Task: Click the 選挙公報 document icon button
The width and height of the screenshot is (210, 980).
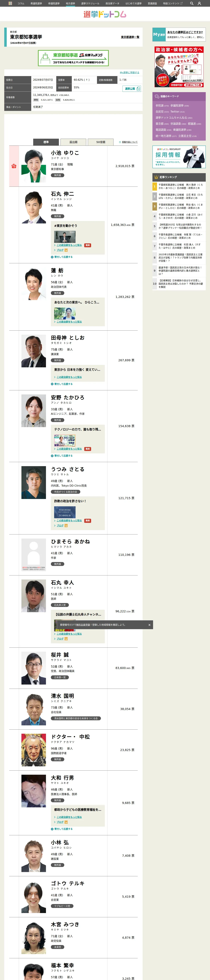Action: (x=132, y=89)
